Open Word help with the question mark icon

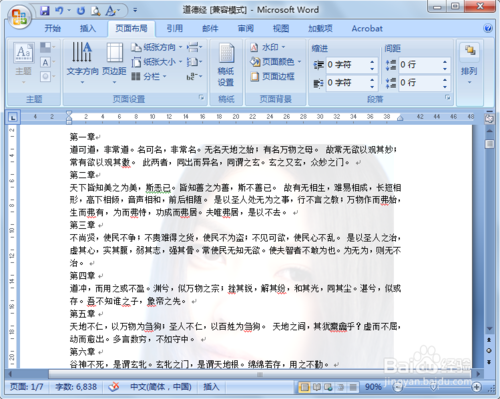[x=488, y=28]
